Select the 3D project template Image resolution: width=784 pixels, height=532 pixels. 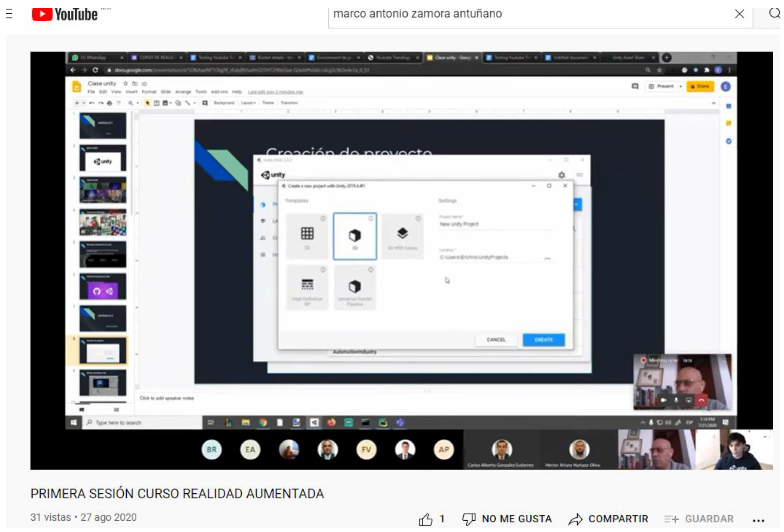(355, 236)
